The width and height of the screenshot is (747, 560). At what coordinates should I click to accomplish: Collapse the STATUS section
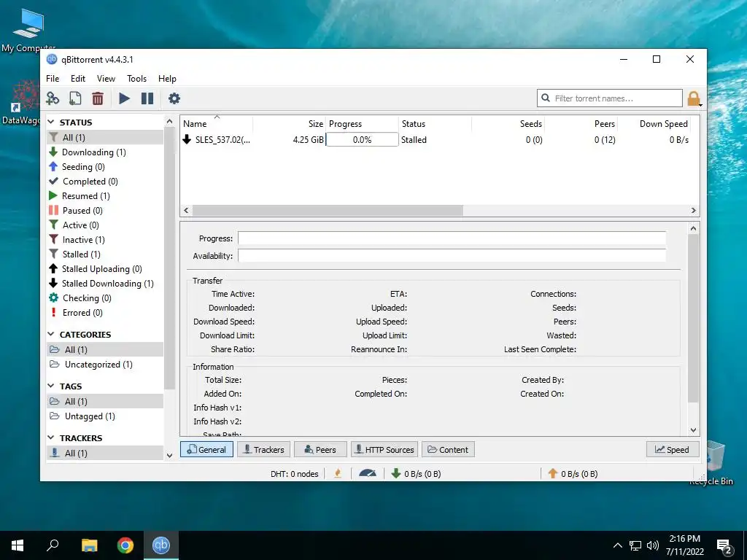[x=51, y=122]
